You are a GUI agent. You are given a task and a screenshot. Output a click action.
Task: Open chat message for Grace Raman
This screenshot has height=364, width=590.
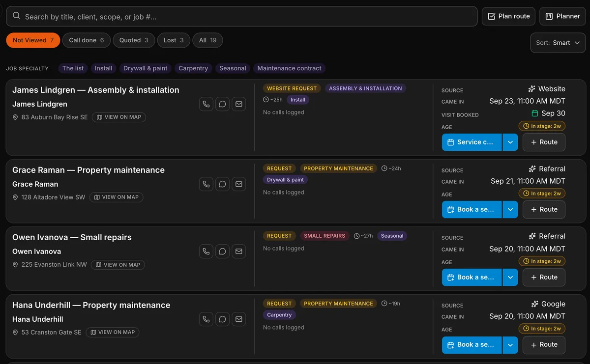click(222, 184)
